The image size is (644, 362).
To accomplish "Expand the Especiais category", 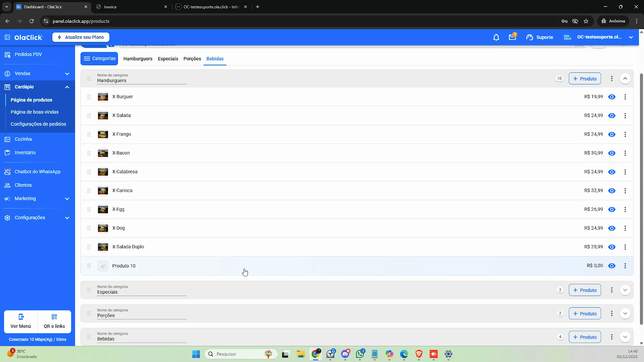I will point(625,290).
